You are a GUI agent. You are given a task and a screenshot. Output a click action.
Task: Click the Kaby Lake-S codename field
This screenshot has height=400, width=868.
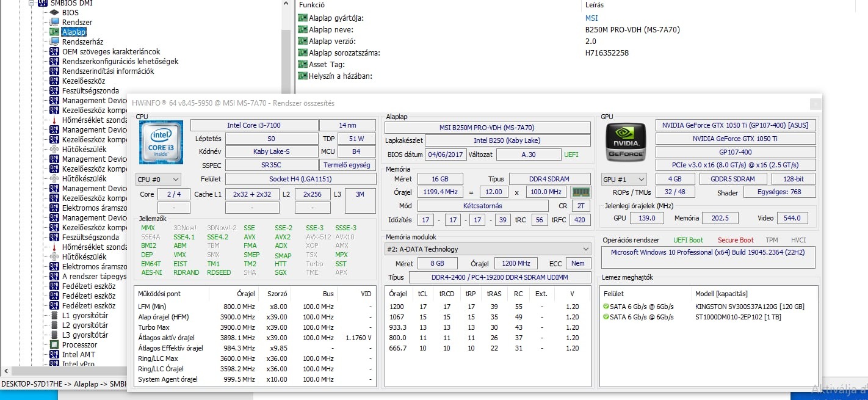coord(271,151)
